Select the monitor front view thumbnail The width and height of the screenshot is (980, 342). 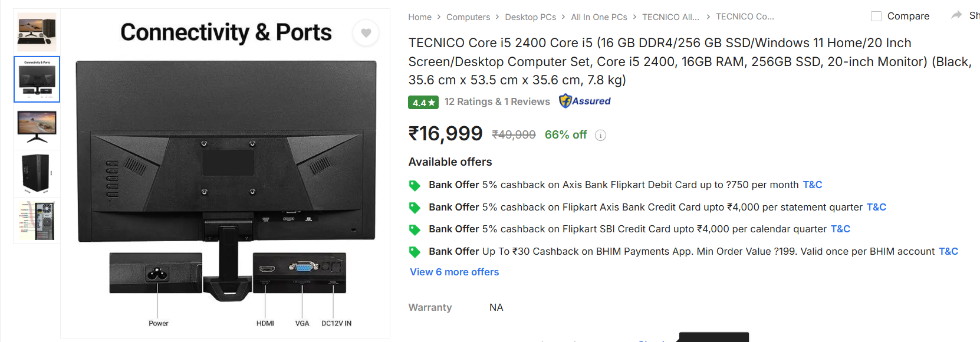point(37,126)
